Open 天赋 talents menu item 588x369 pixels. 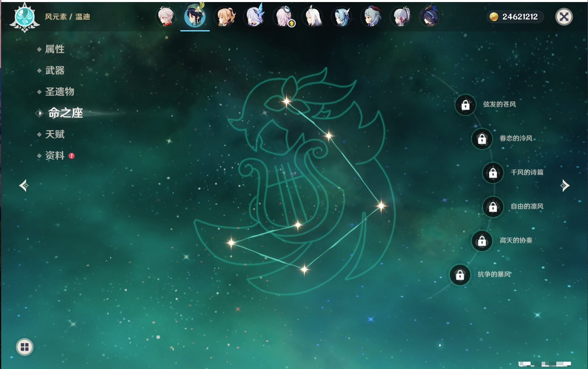(x=55, y=134)
